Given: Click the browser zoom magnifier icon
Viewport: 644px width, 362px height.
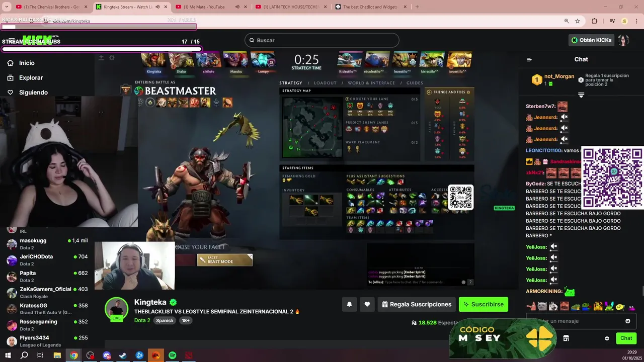Looking at the screenshot, I should (x=567, y=21).
